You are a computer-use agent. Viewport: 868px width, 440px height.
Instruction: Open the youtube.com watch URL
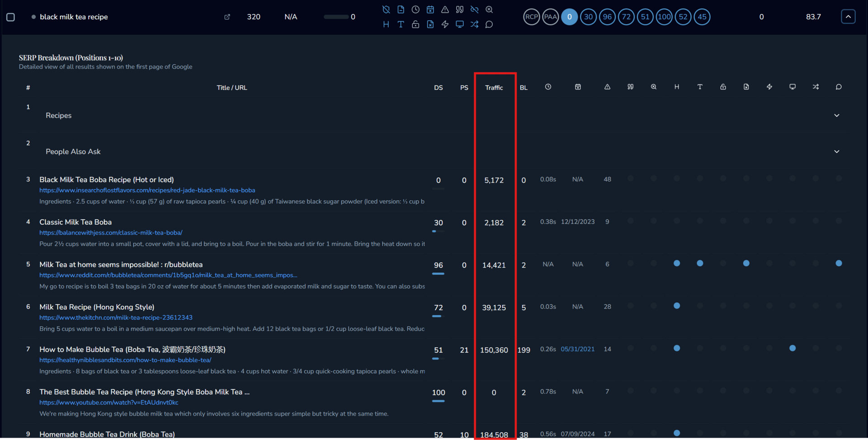[x=109, y=403]
